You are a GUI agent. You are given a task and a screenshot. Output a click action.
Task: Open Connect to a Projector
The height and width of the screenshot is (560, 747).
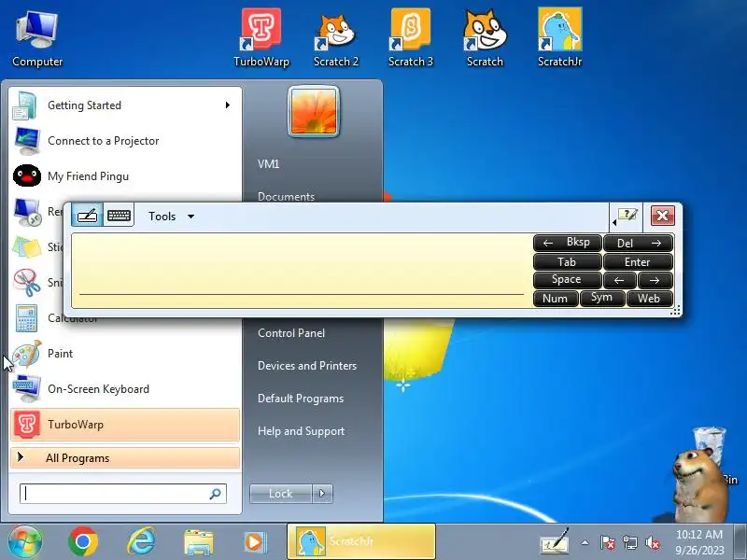coord(124,141)
